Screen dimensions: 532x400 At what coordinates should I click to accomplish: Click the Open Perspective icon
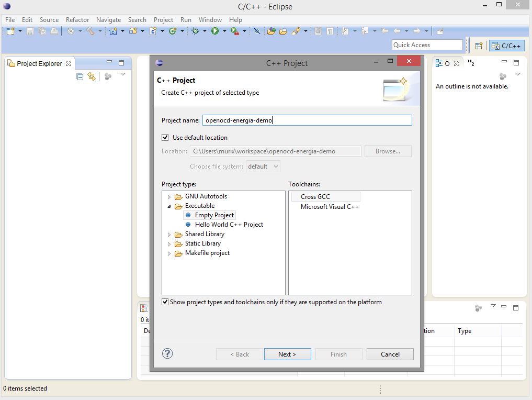tap(479, 46)
